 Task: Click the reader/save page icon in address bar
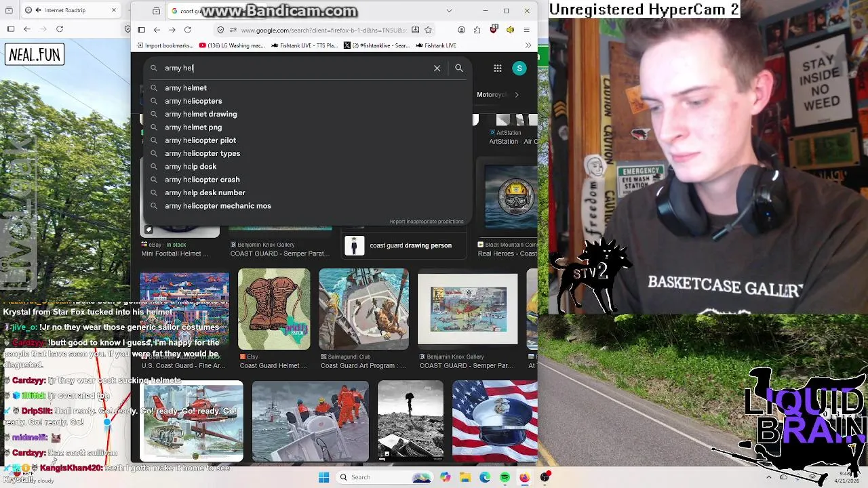point(415,30)
